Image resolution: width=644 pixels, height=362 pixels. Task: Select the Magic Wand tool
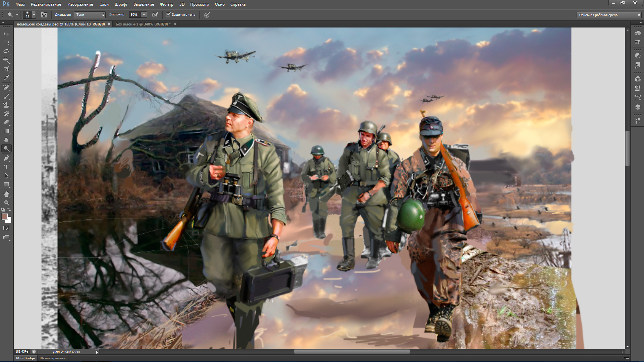6,60
